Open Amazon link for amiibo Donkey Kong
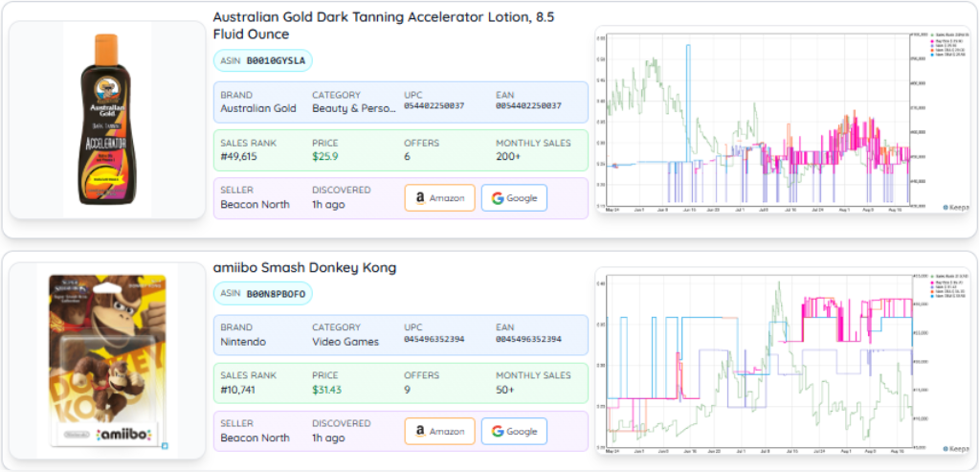980x472 pixels. [x=439, y=432]
